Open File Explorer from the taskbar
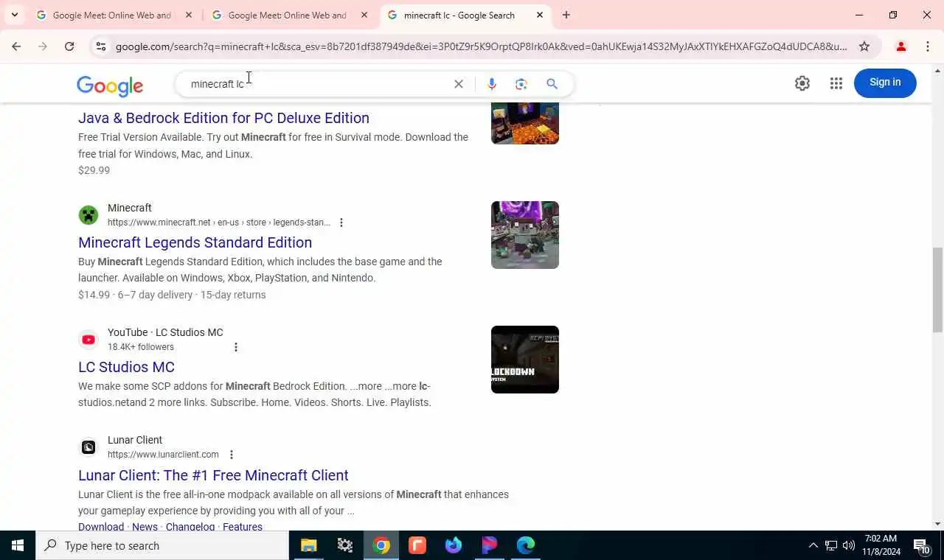Viewport: 944px width, 560px height. pos(308,545)
